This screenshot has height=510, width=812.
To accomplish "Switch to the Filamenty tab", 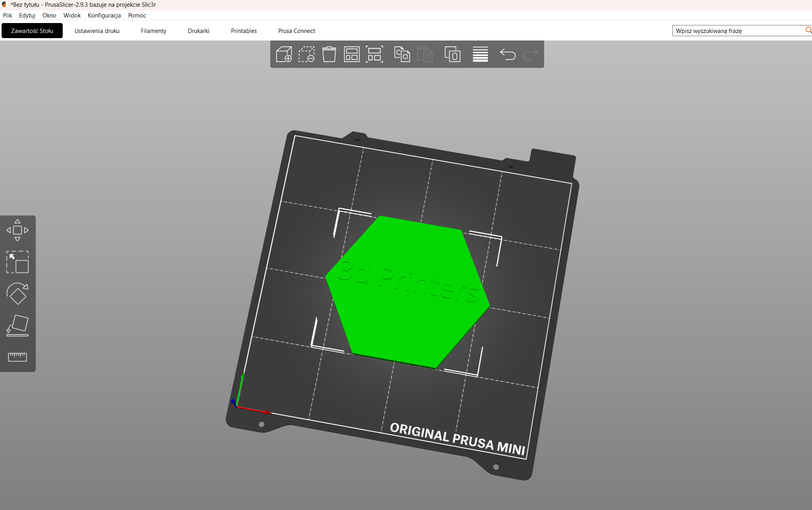I will coord(154,31).
